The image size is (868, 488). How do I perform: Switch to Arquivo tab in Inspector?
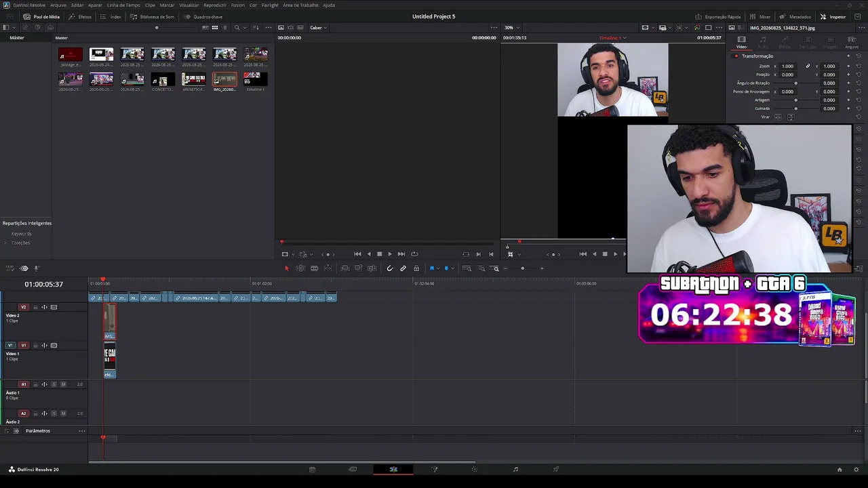[852, 42]
